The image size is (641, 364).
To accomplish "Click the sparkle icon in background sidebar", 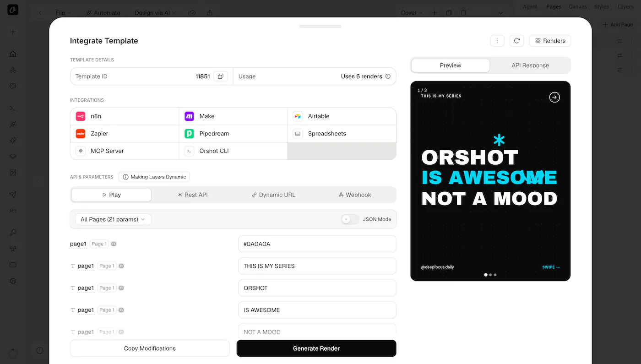I will [x=13, y=140].
